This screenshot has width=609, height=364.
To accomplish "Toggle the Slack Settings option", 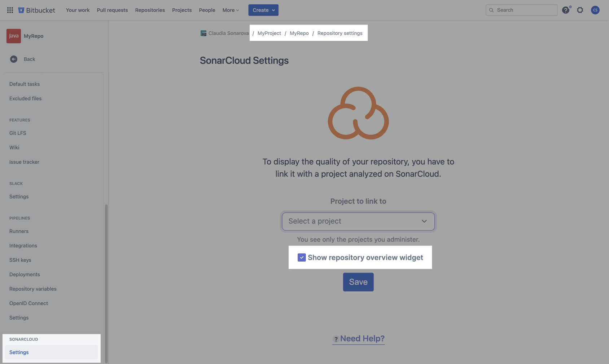I will click(x=19, y=196).
